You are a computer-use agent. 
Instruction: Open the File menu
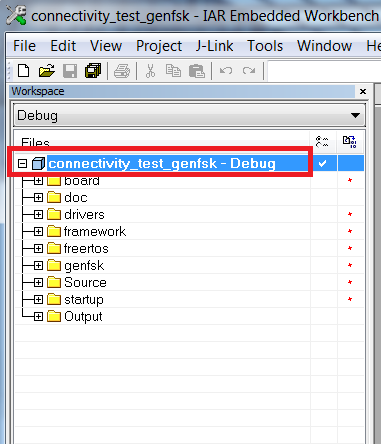pyautogui.click(x=24, y=46)
